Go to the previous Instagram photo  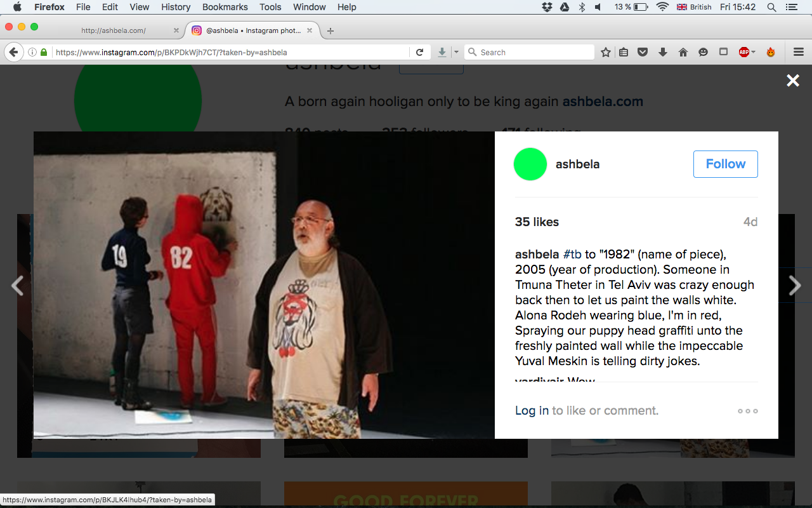17,286
